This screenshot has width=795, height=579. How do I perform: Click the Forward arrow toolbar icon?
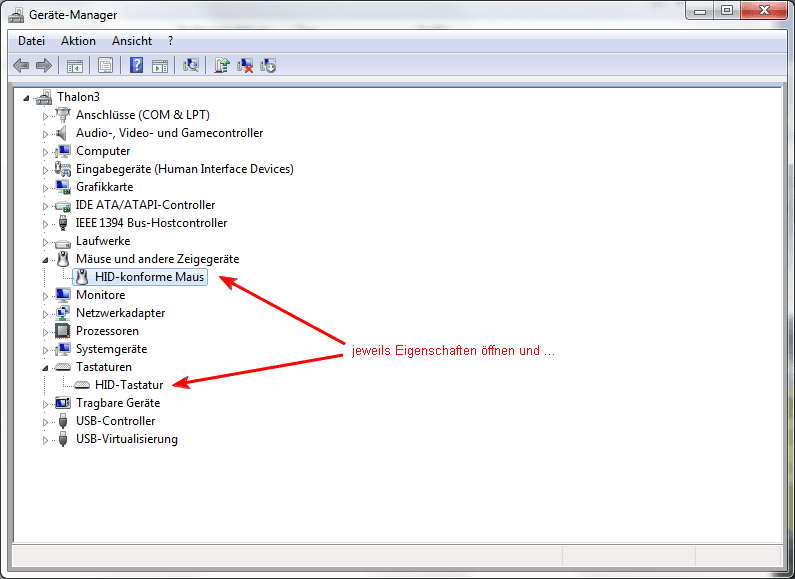[44, 65]
